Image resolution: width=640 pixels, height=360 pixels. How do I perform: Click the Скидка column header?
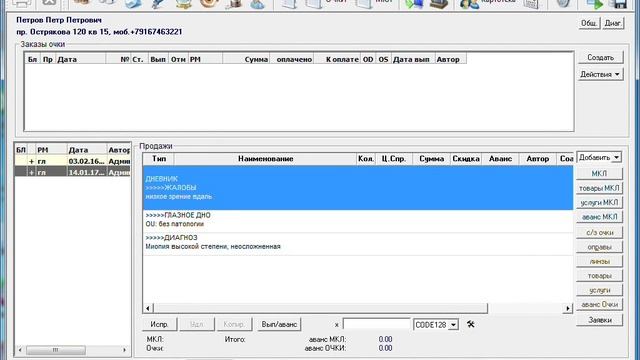tap(466, 158)
